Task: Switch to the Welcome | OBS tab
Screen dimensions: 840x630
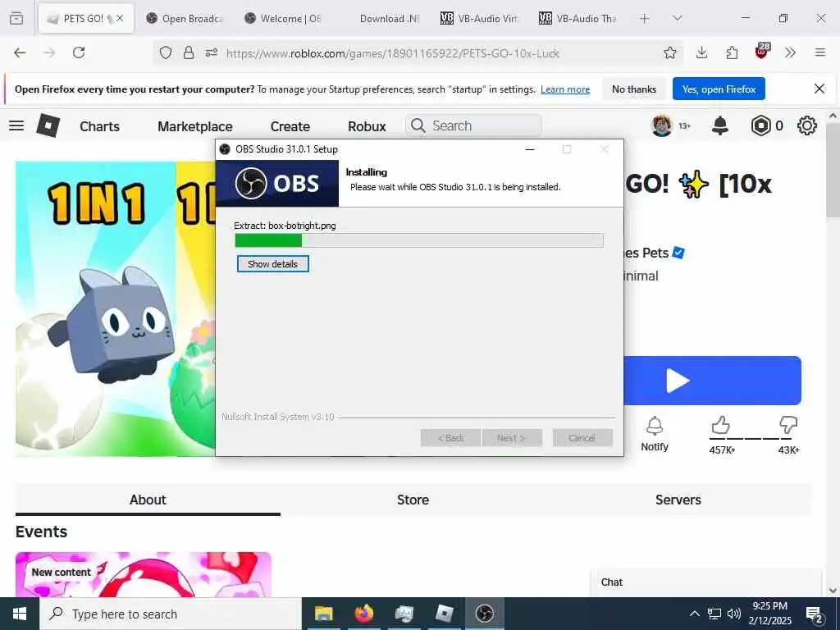Action: coord(283,18)
